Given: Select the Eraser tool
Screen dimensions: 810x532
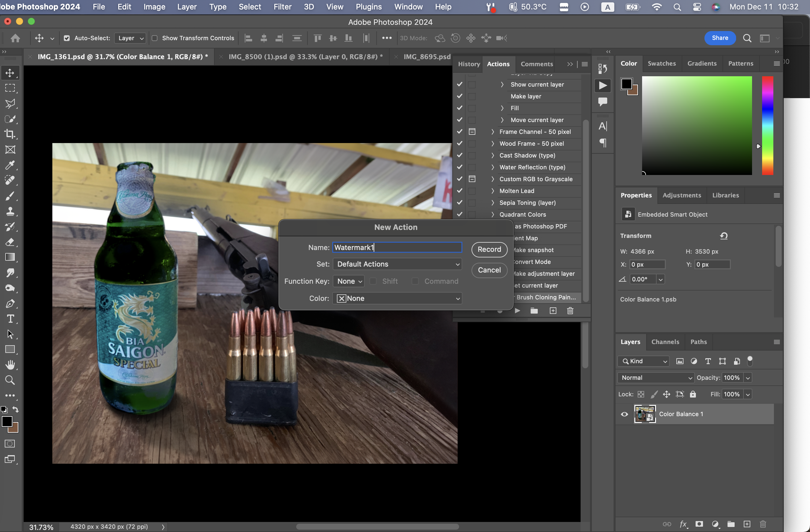Looking at the screenshot, I should pos(10,242).
